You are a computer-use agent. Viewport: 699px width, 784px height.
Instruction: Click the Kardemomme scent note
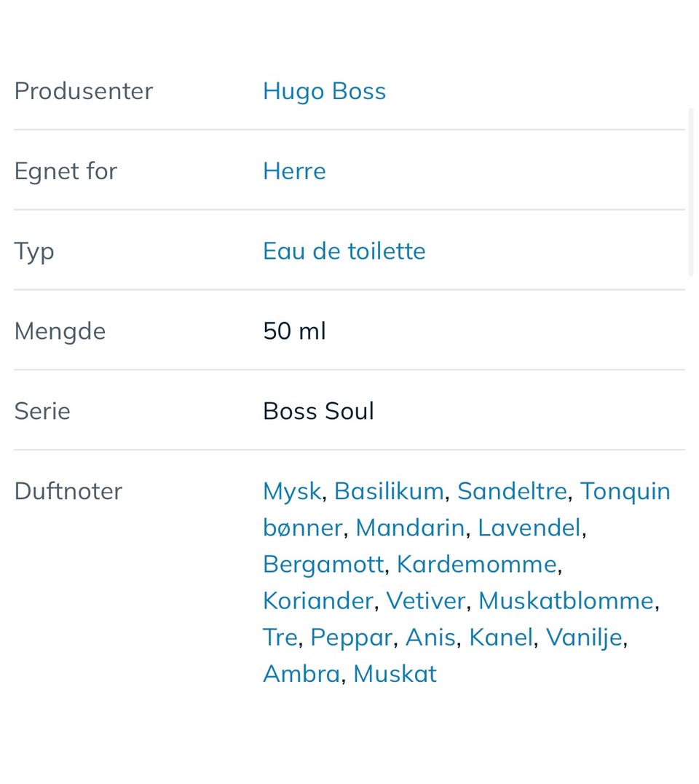pos(477,564)
